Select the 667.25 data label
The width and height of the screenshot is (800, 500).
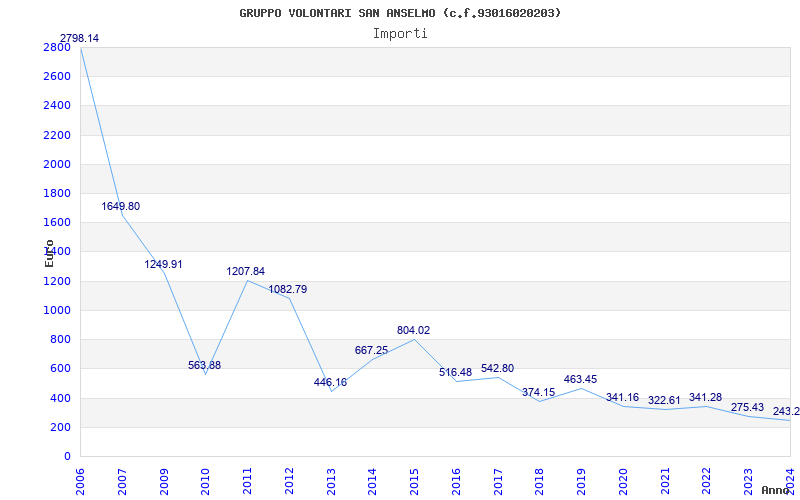pos(371,351)
